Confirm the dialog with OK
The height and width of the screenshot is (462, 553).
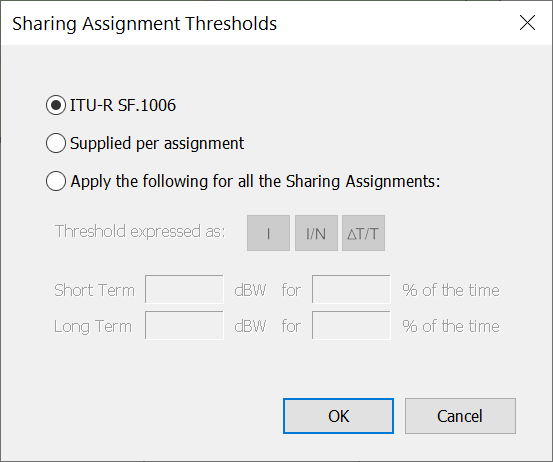point(338,416)
